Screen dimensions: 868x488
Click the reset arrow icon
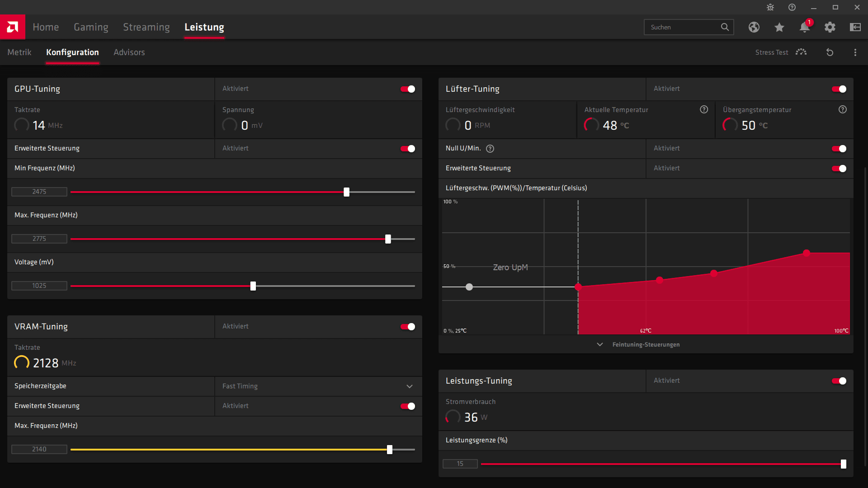pos(830,52)
